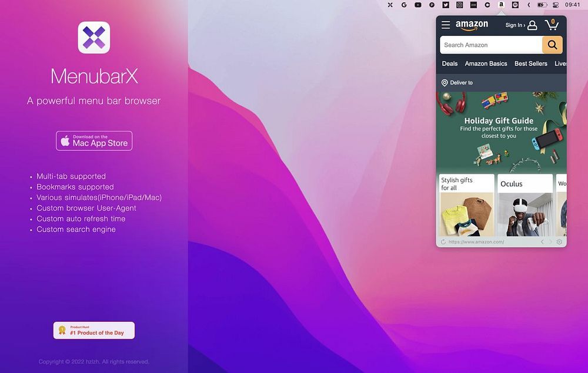Viewport: 588px width, 373px height.
Task: Go forward with the browser forward arrow
Action: tap(550, 242)
